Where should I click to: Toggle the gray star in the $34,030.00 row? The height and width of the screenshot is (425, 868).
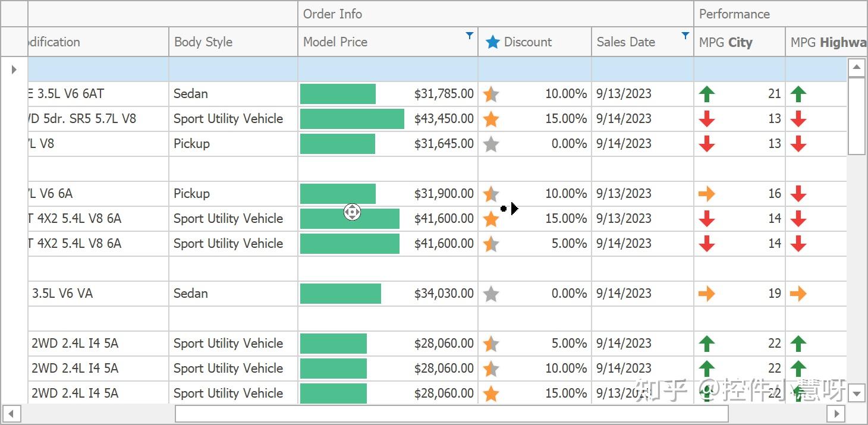(490, 294)
